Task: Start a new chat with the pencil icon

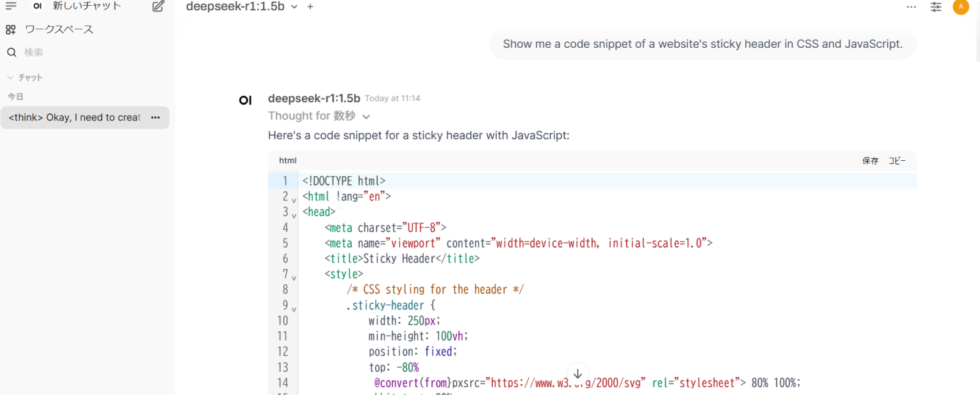Action: [x=158, y=6]
